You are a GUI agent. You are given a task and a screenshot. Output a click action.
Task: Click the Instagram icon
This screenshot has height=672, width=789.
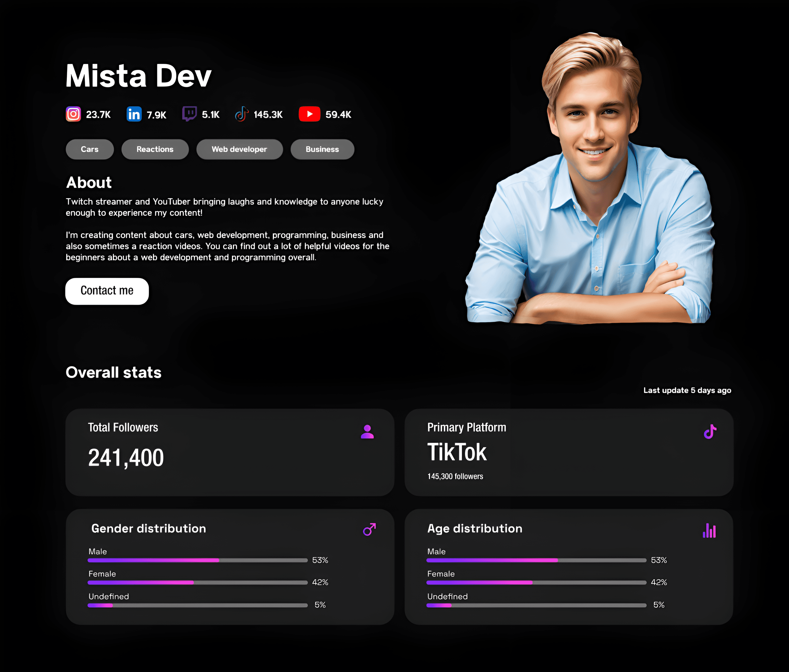coord(71,113)
